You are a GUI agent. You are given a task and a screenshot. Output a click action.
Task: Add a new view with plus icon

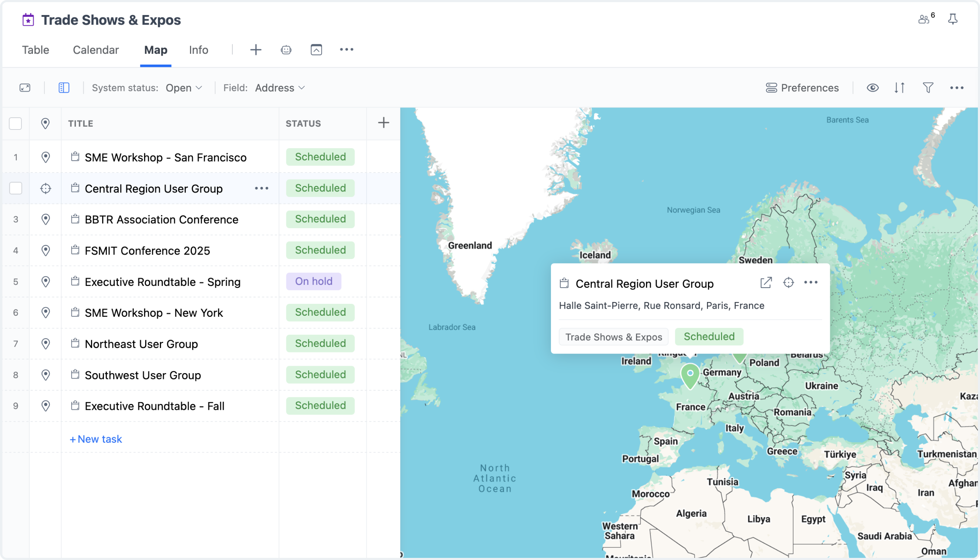click(256, 50)
